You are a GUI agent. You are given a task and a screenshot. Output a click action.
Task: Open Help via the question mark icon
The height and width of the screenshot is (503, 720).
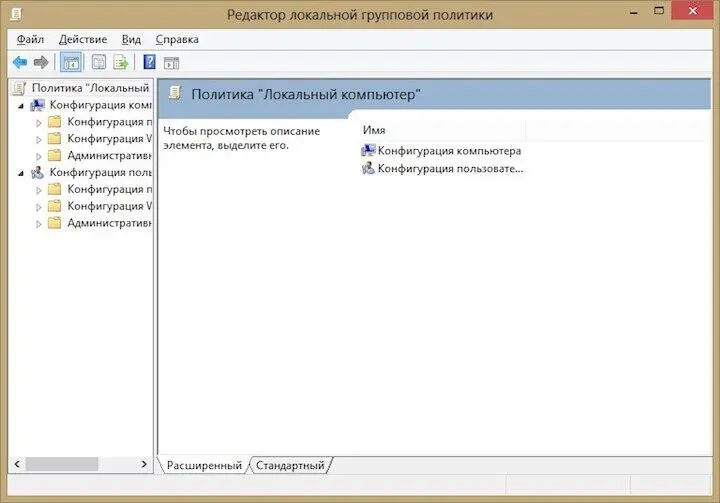(x=150, y=62)
